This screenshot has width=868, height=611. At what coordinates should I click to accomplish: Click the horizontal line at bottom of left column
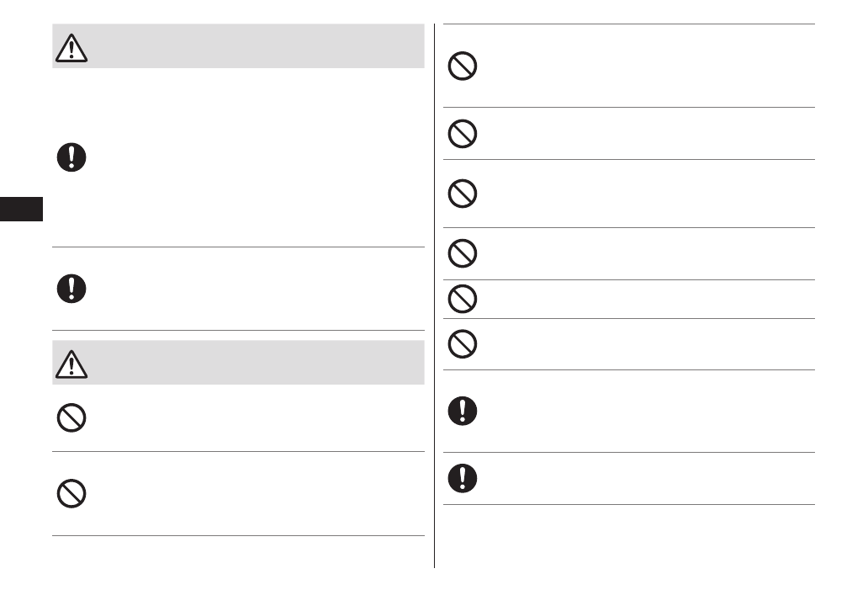(238, 535)
